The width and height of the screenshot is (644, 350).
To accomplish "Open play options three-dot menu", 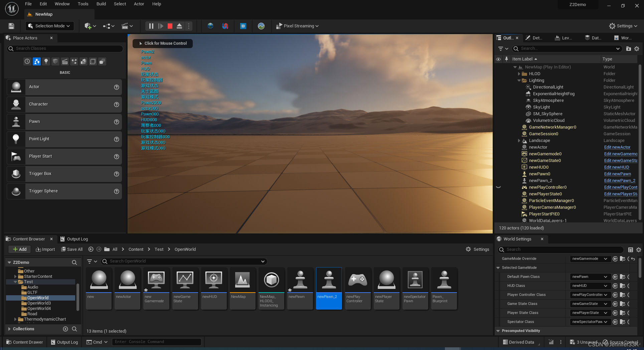I will pyautogui.click(x=189, y=26).
